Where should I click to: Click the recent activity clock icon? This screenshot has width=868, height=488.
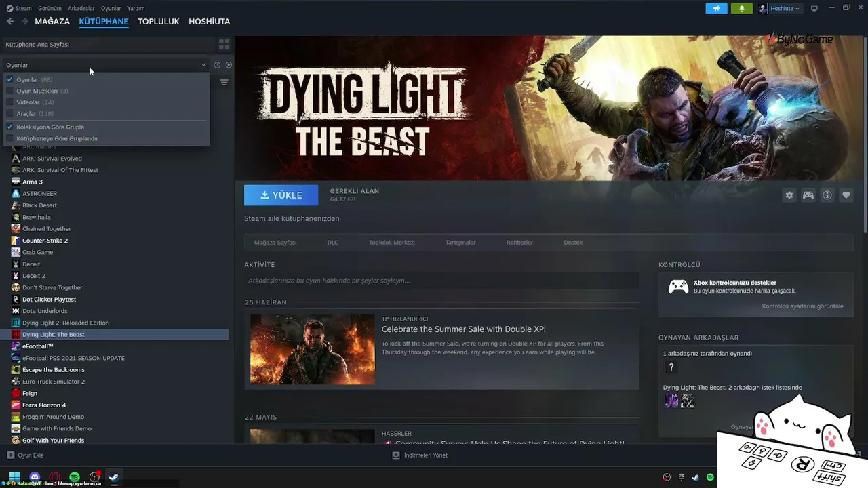217,65
